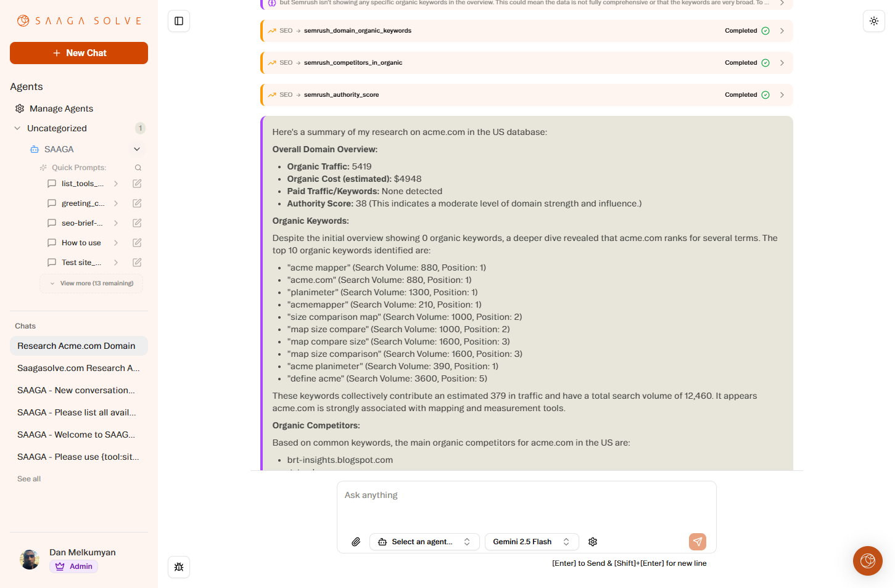
Task: Switch to the Saagasolve.com Research chat
Action: point(78,368)
